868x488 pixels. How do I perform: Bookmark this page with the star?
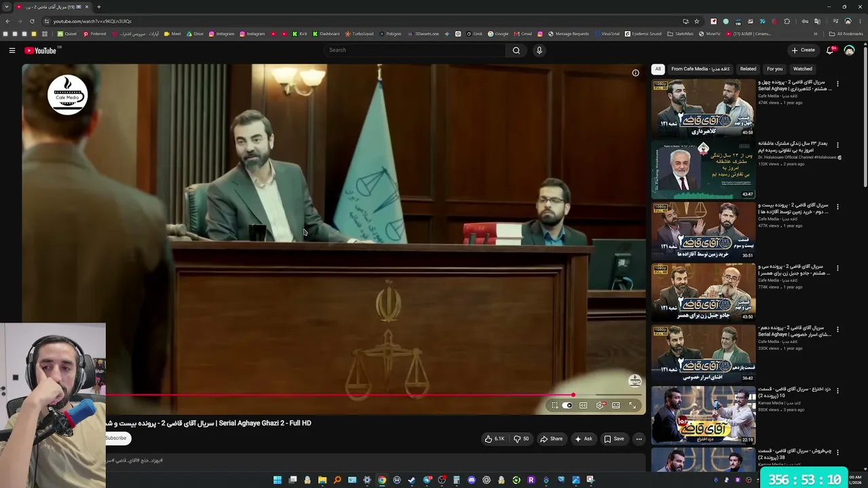[696, 21]
